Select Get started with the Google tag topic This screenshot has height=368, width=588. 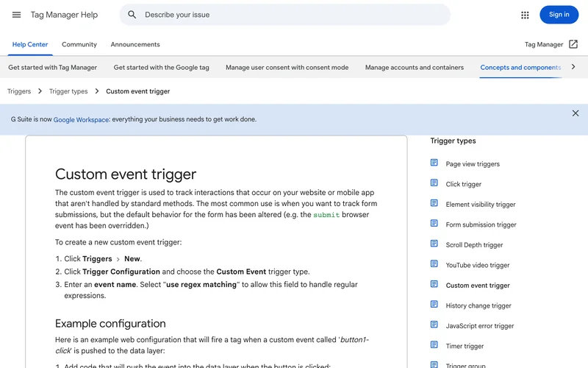[161, 68]
